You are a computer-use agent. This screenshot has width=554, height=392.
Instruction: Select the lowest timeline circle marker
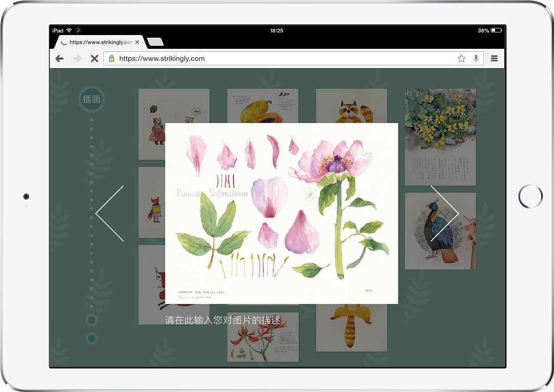[x=91, y=339]
